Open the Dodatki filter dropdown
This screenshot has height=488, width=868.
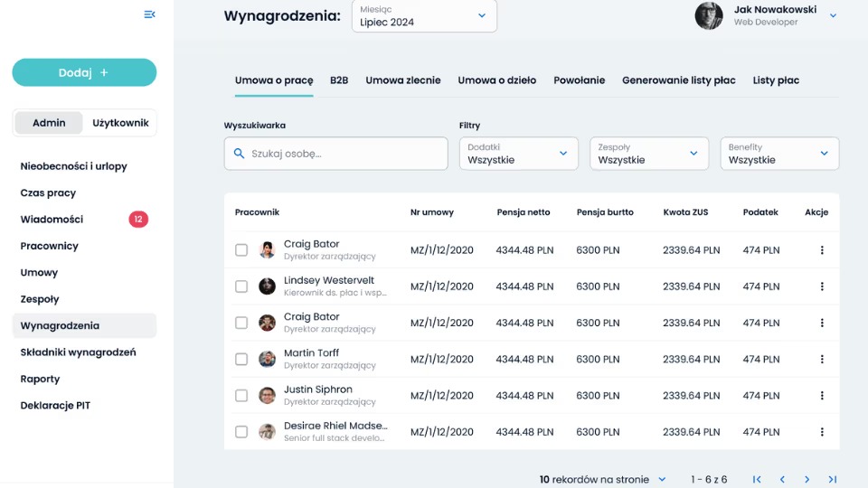click(519, 154)
